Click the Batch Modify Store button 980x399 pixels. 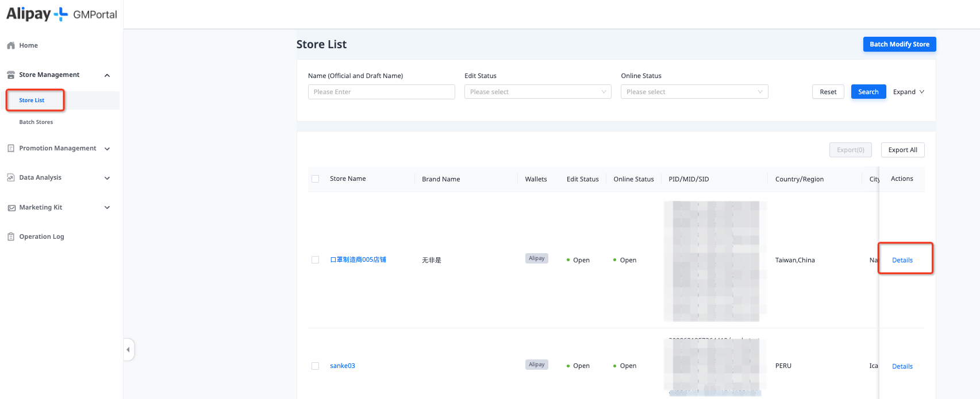[899, 44]
